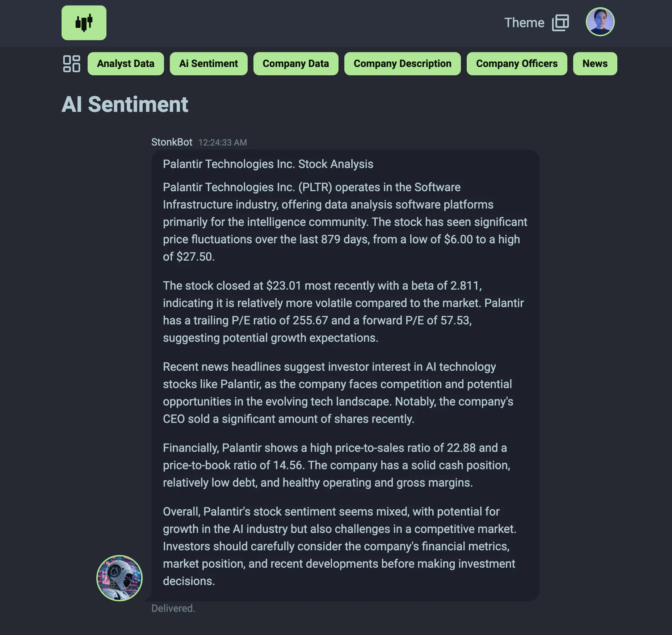
Task: Click the green candlestick chart logo
Action: pos(84,23)
